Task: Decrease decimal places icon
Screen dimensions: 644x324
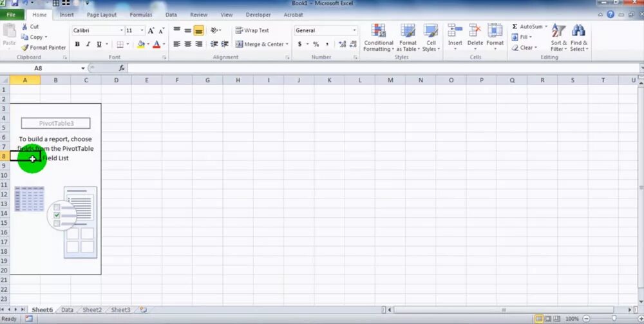Action: 352,44
